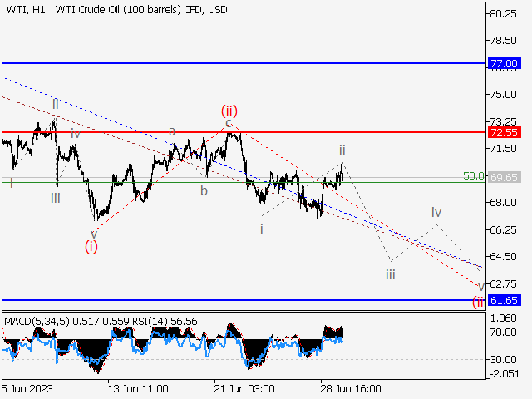Click the "13 Jun 11:00" date label
The image size is (532, 399).
138,388
